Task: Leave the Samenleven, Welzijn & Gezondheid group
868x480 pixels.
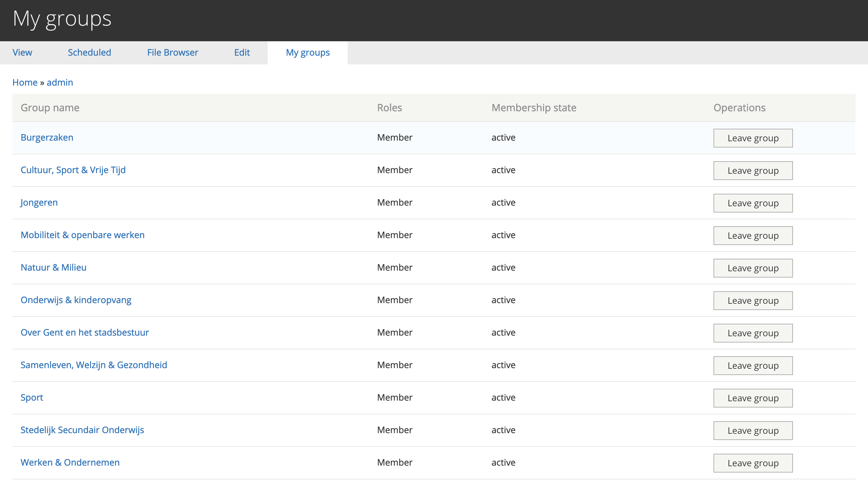Action: point(753,365)
